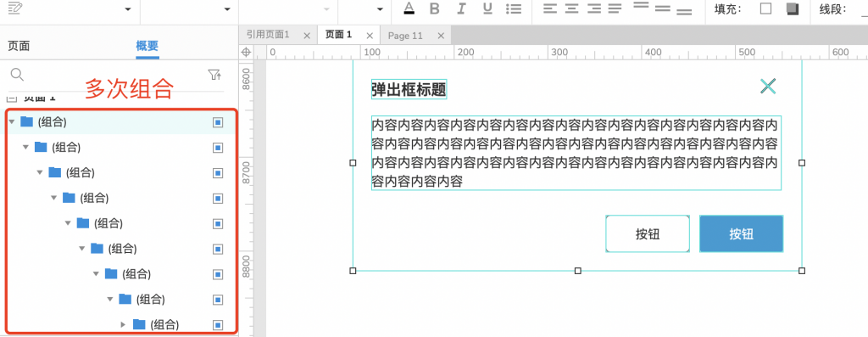This screenshot has width=868, height=337.
Task: Align text vertically to bottom
Action: (684, 11)
